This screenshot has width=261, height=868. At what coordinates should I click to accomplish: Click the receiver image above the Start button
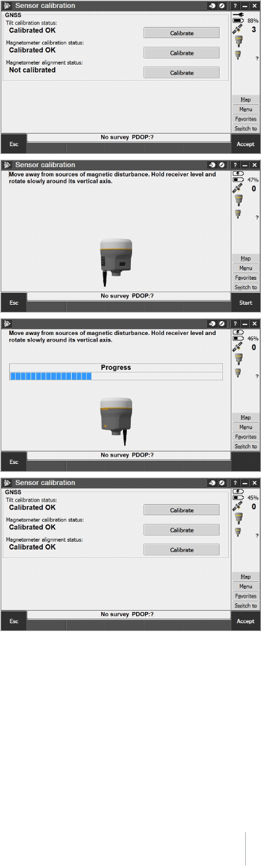(x=112, y=261)
